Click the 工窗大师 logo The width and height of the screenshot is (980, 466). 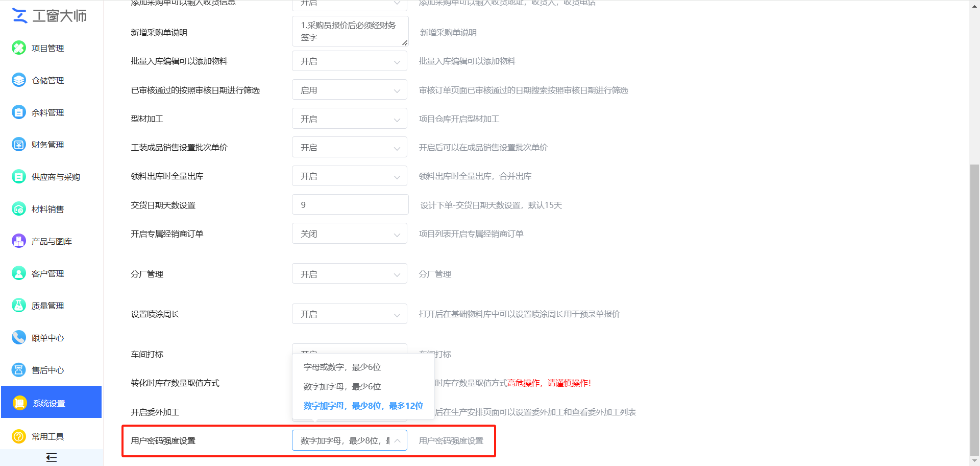pyautogui.click(x=50, y=16)
